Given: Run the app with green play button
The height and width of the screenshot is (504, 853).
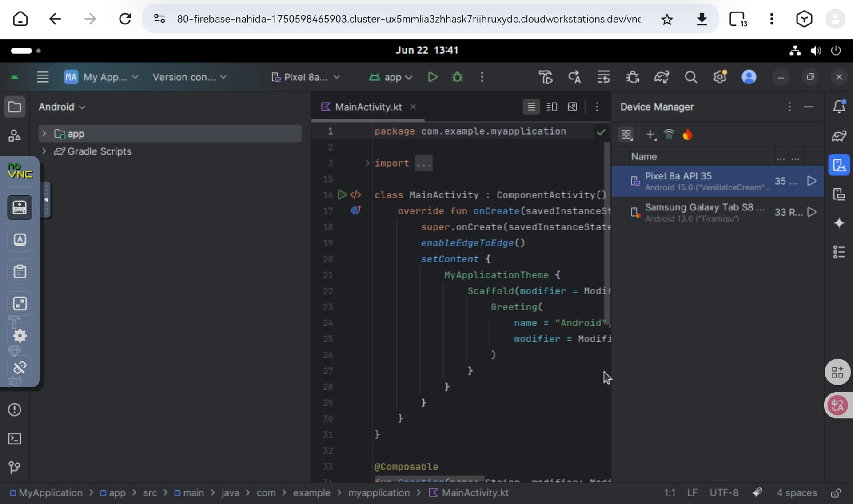Looking at the screenshot, I should pyautogui.click(x=432, y=77).
